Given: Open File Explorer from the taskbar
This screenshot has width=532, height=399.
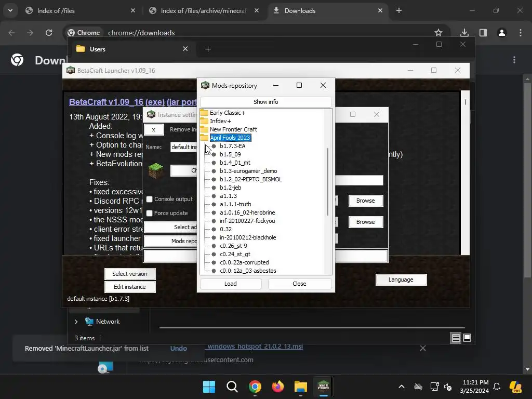Looking at the screenshot, I should tap(301, 387).
